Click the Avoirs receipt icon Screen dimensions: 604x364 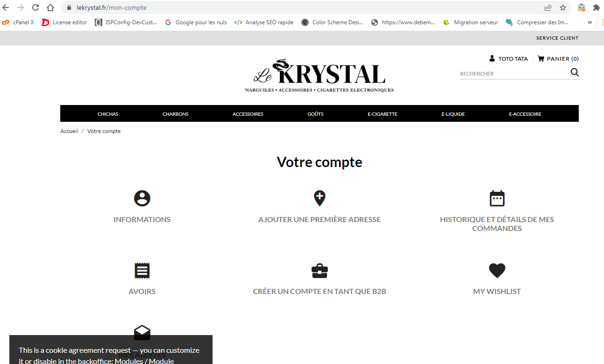[x=142, y=271]
